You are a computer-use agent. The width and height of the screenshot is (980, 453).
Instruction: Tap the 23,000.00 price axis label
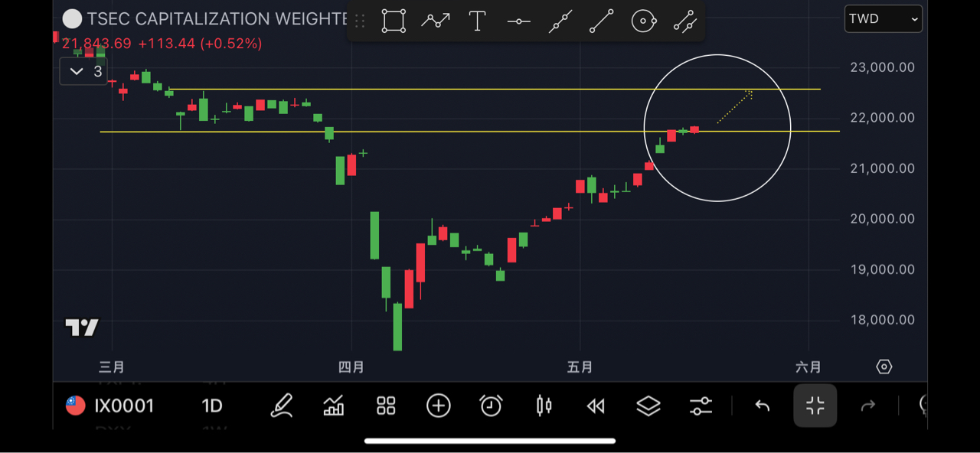click(x=882, y=67)
